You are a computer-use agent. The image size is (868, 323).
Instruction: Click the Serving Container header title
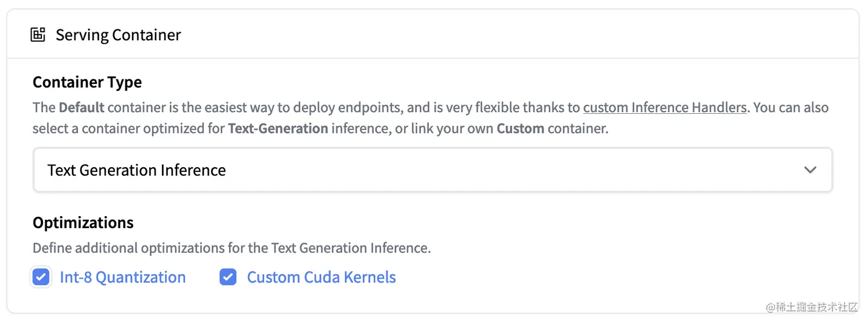click(118, 35)
